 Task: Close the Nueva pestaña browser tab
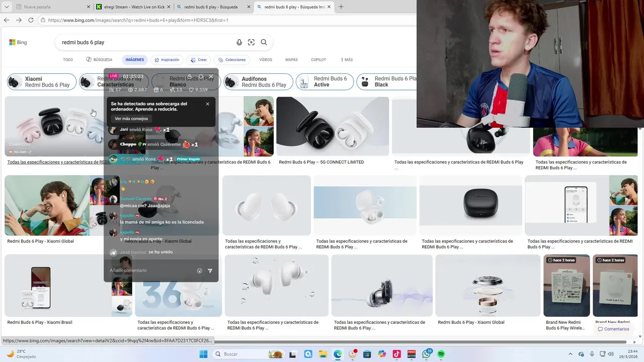[89, 7]
